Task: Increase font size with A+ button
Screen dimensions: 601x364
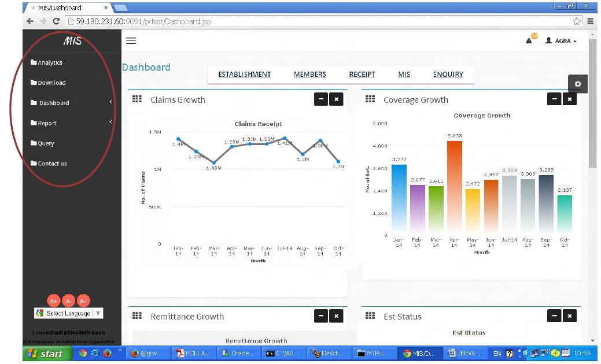Action: [53, 301]
